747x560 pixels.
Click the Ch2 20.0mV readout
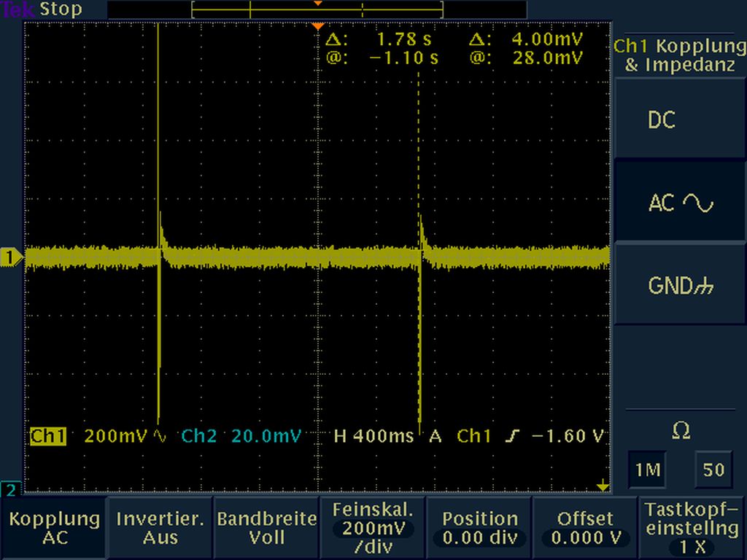pyautogui.click(x=241, y=436)
